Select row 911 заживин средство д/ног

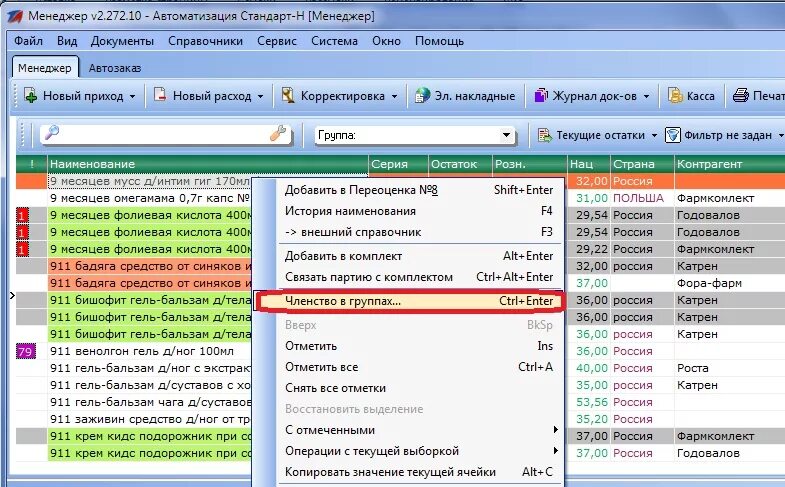pyautogui.click(x=150, y=419)
